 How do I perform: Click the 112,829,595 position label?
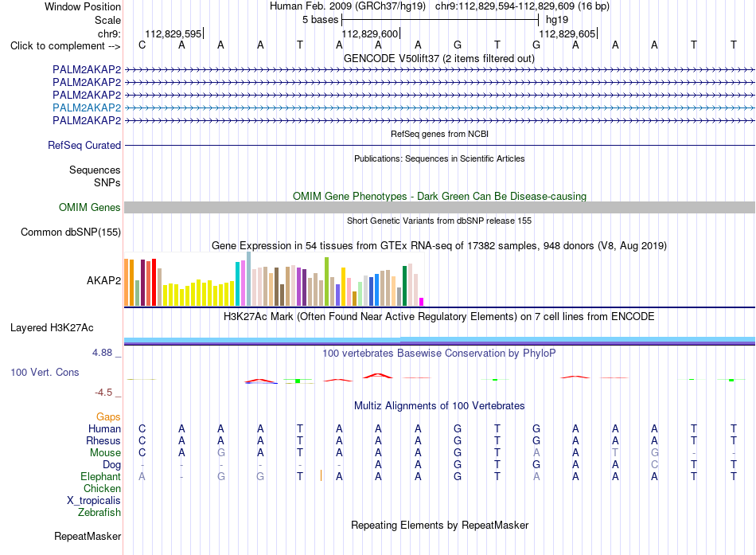[173, 33]
